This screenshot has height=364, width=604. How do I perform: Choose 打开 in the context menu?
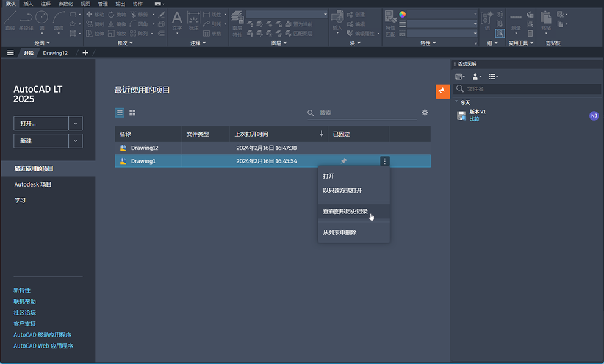[354, 176]
